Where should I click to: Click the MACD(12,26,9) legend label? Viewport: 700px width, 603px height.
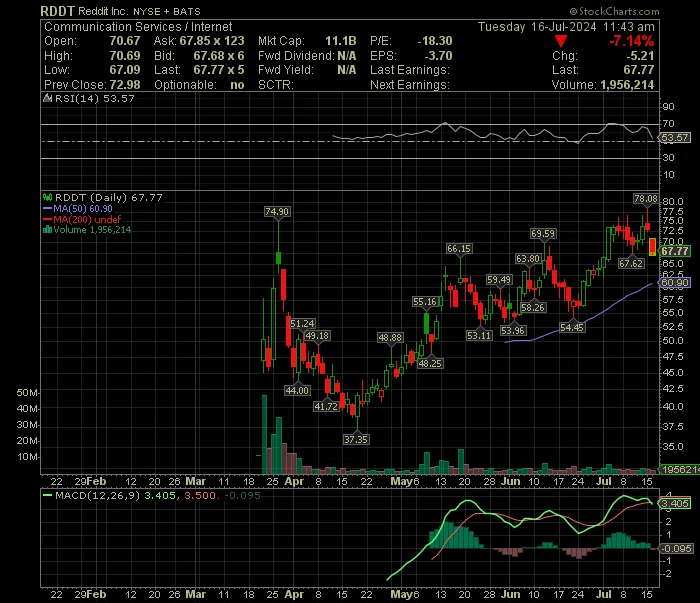coord(97,495)
